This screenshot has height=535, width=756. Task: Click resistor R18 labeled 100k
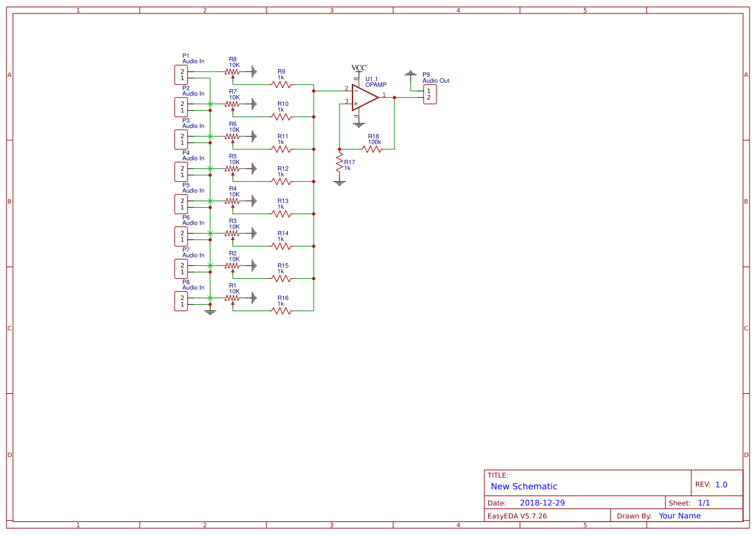(x=373, y=149)
